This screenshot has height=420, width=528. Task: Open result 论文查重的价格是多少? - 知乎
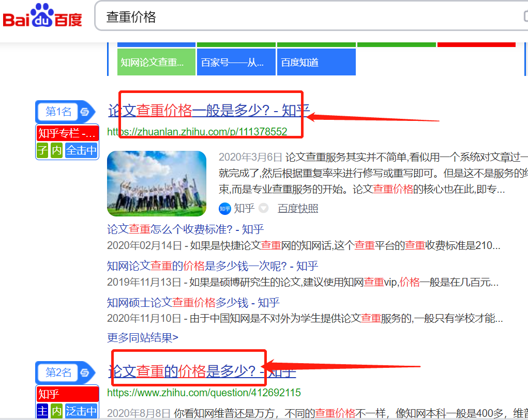pos(202,371)
